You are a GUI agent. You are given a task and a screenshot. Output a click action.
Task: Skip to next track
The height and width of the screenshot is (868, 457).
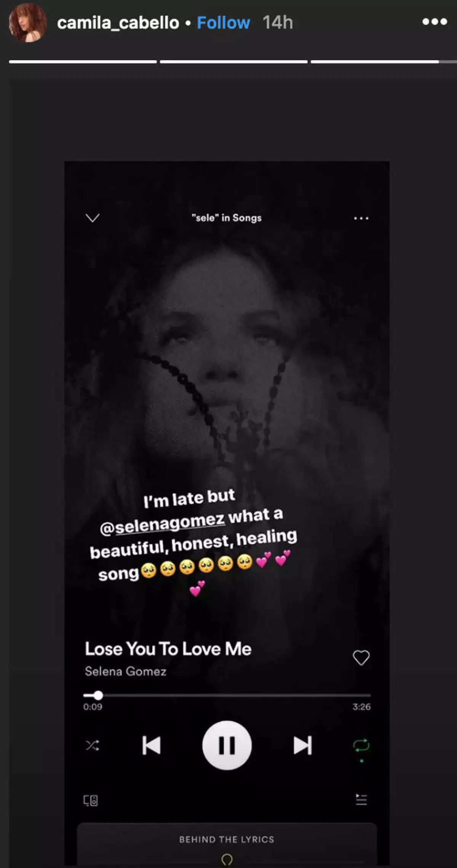click(302, 745)
